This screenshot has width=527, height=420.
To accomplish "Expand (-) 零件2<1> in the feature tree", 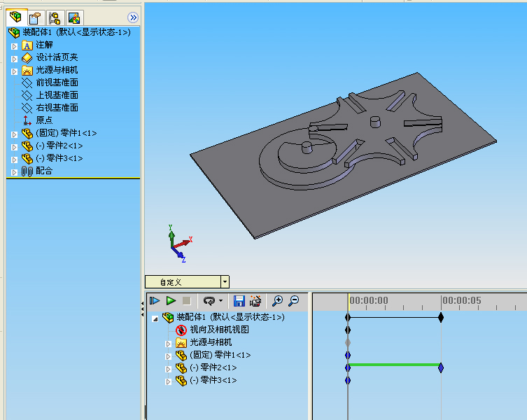I will tap(14, 147).
